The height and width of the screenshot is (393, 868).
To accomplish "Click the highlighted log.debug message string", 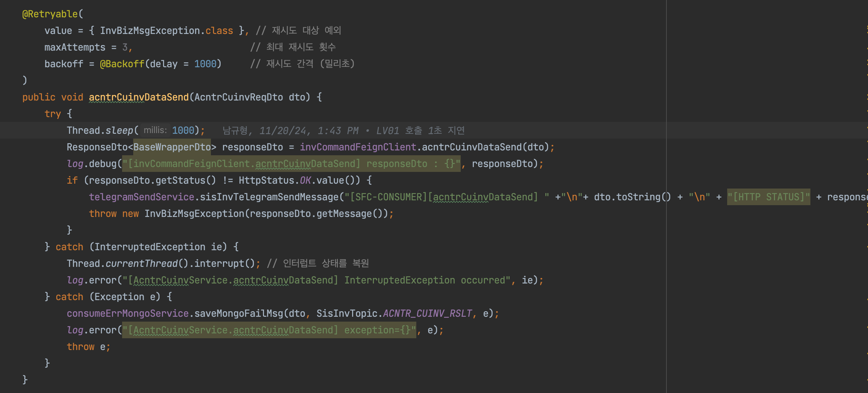I will pos(291,164).
